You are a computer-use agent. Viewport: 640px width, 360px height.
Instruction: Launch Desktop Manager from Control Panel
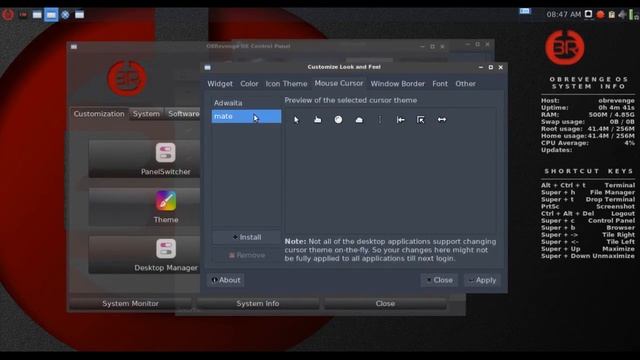point(145,255)
